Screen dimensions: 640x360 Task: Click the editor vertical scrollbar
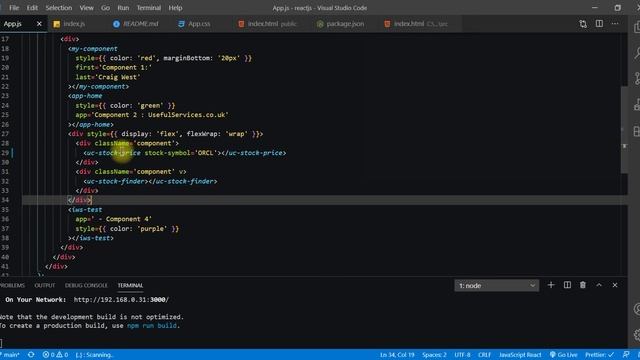pos(624,130)
